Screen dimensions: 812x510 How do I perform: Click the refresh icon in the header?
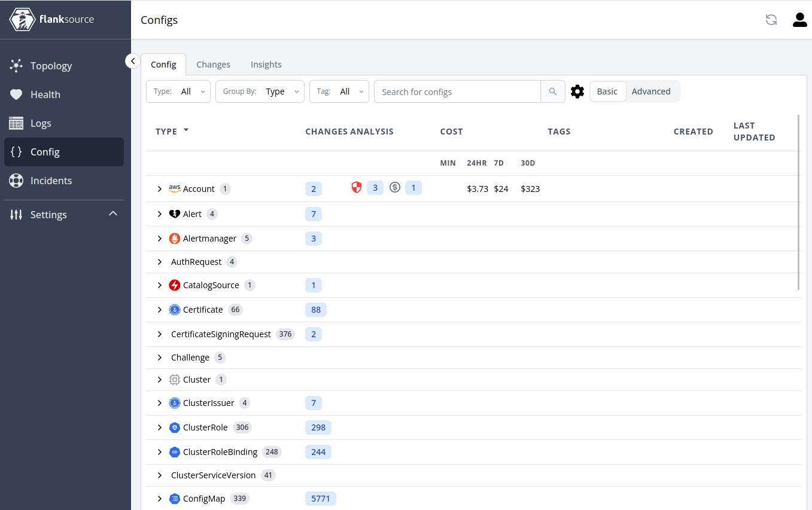click(x=771, y=20)
